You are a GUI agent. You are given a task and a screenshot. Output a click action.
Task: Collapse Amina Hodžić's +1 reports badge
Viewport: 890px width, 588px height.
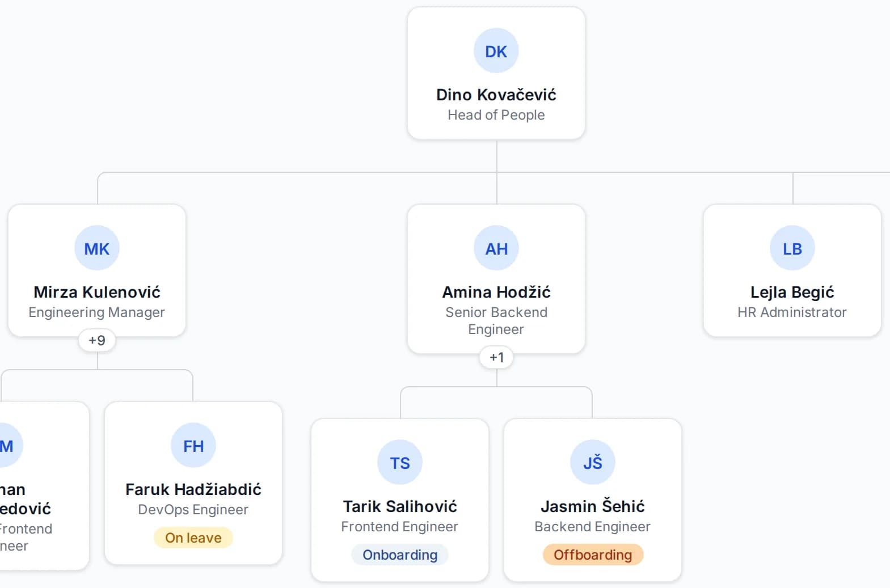point(496,357)
